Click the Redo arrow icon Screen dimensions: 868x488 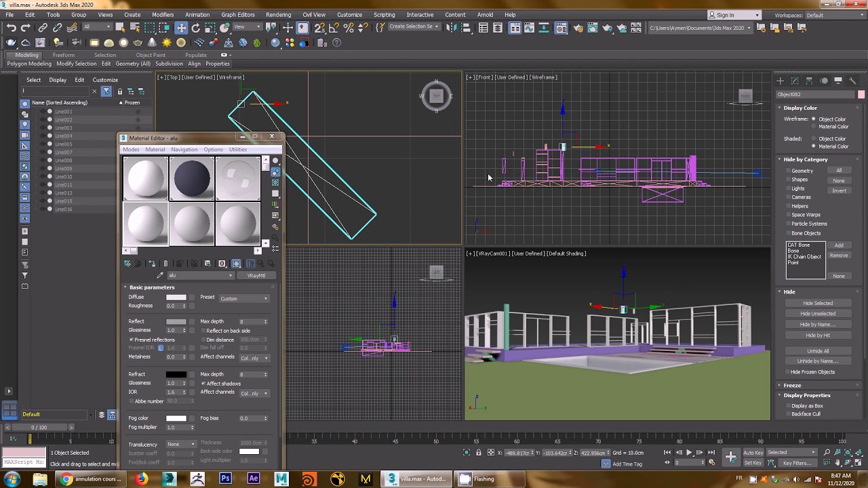(25, 28)
